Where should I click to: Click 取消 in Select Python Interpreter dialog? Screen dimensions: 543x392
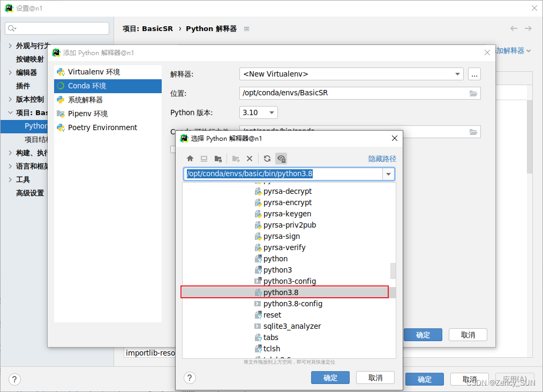tap(375, 378)
